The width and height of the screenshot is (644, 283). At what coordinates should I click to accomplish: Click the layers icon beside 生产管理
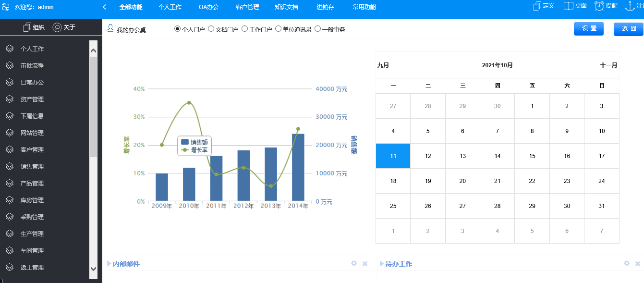pos(9,234)
